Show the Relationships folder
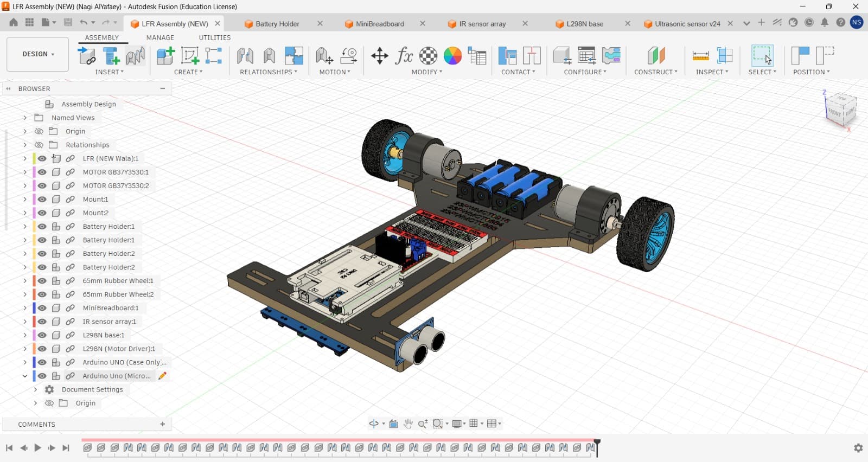 pyautogui.click(x=39, y=145)
